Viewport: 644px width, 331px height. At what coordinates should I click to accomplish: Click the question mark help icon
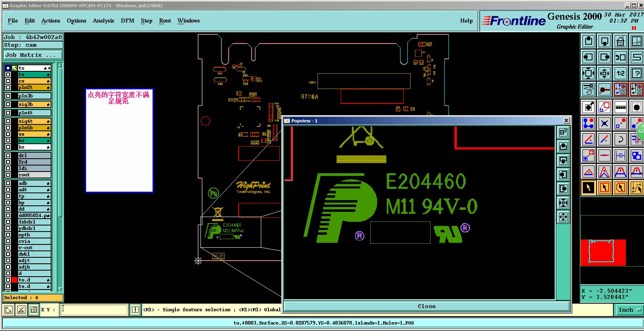coord(637,73)
